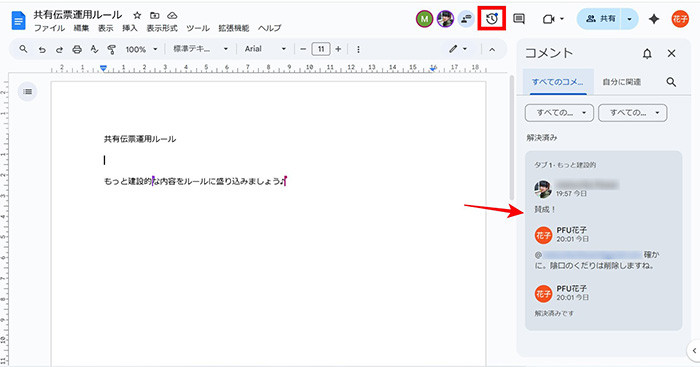The height and width of the screenshot is (367, 700).
Task: Open the editing mode pencil dropdown
Action: point(458,49)
